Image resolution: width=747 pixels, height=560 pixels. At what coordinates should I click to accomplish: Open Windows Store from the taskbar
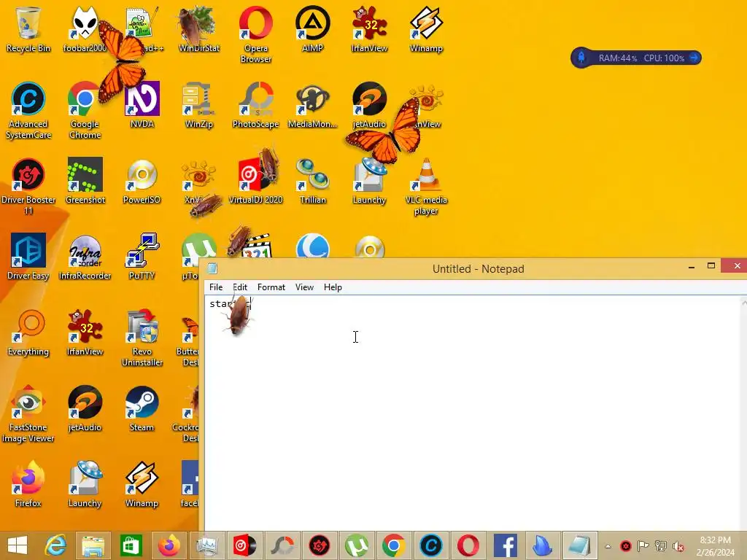[x=131, y=545]
